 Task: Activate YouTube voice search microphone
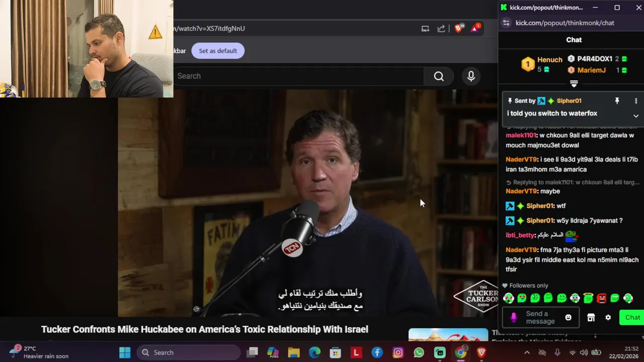pos(471,76)
